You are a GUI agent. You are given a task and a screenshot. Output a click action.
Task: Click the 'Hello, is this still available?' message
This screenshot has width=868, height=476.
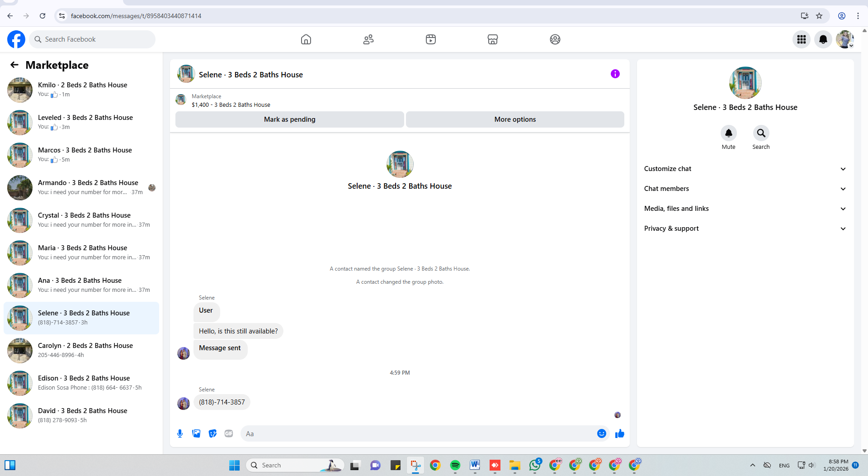tap(238, 331)
